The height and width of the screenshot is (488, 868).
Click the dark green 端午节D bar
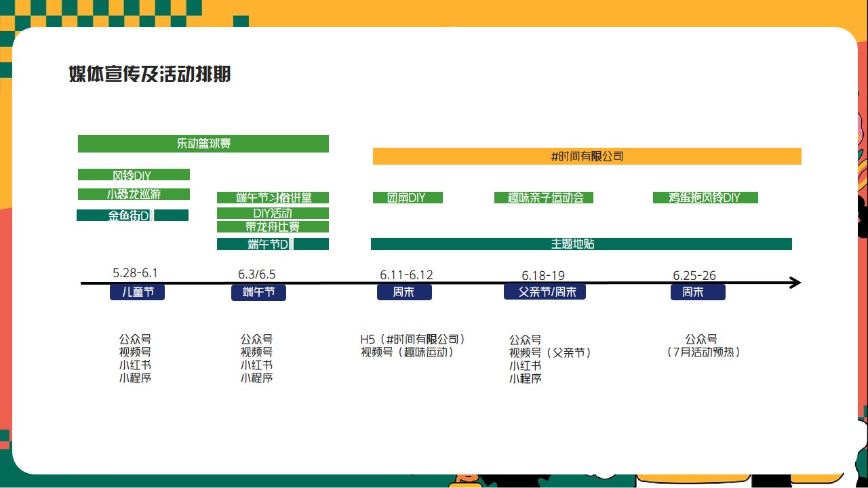(x=273, y=244)
